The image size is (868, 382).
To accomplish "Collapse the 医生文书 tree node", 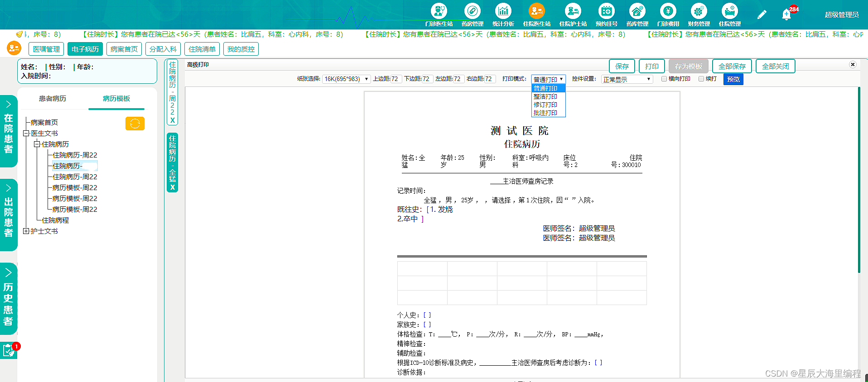I will pos(26,134).
